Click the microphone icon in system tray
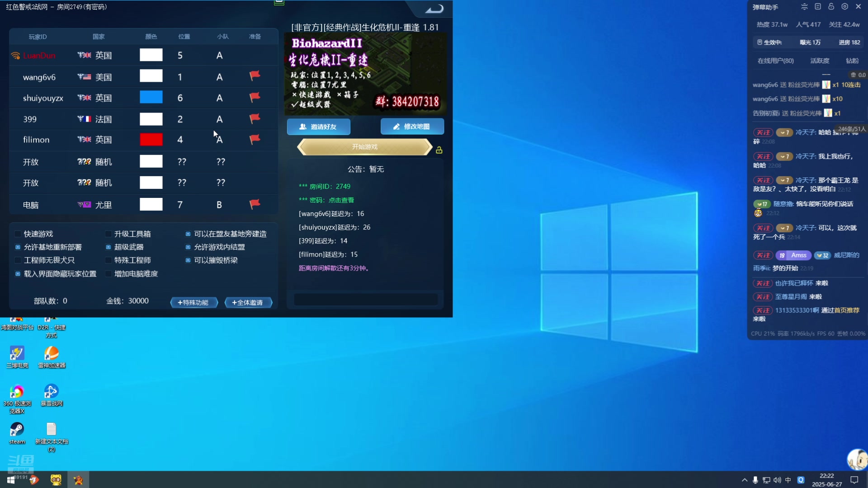 755,480
